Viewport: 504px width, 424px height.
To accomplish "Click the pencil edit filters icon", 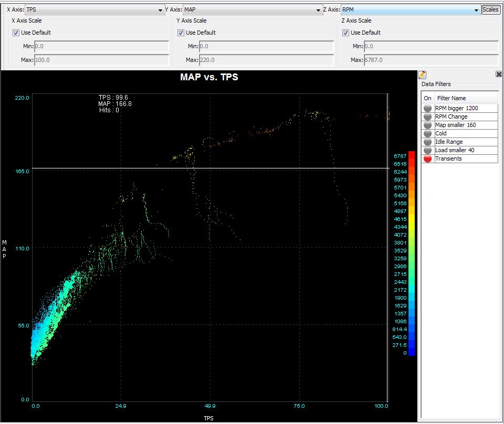I will [422, 75].
